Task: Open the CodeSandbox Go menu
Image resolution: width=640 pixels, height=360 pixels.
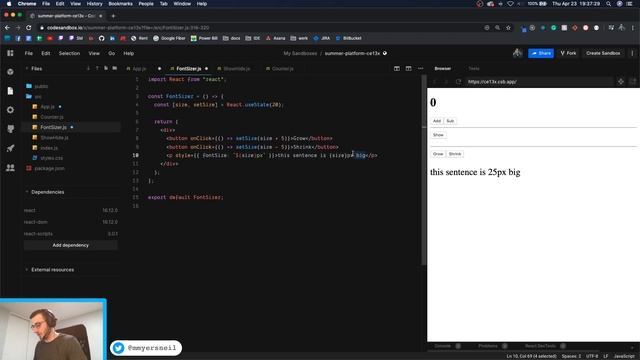Action: tap(111, 53)
